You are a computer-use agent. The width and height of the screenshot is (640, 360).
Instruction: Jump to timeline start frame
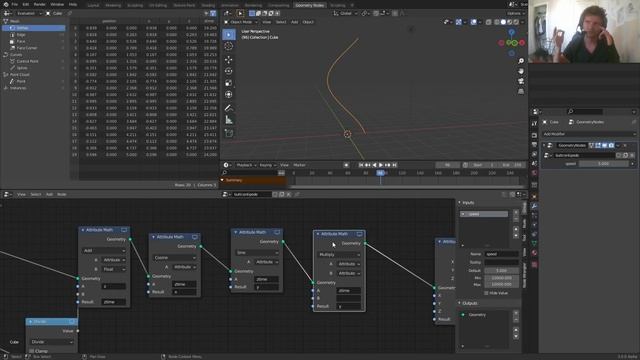tap(361, 165)
